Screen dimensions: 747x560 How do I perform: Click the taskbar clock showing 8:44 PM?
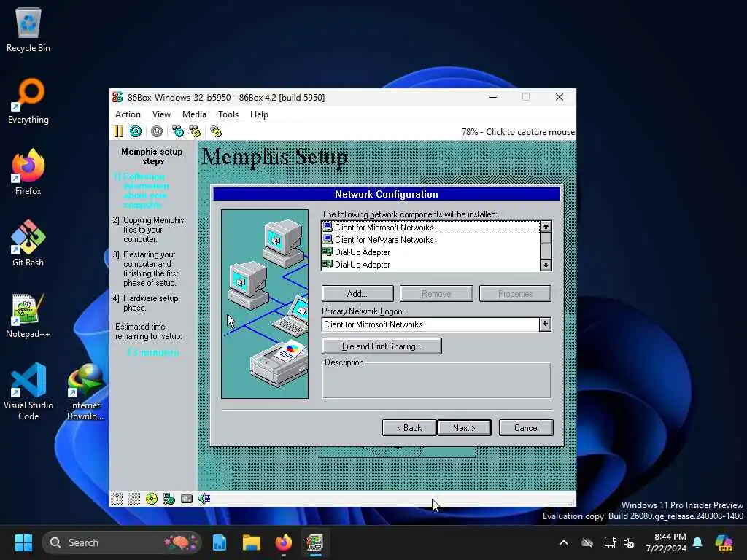coord(666,542)
